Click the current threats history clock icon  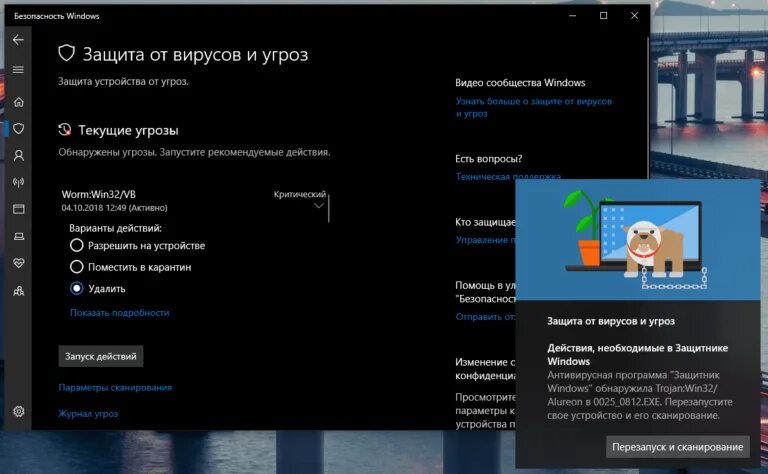click(x=65, y=130)
